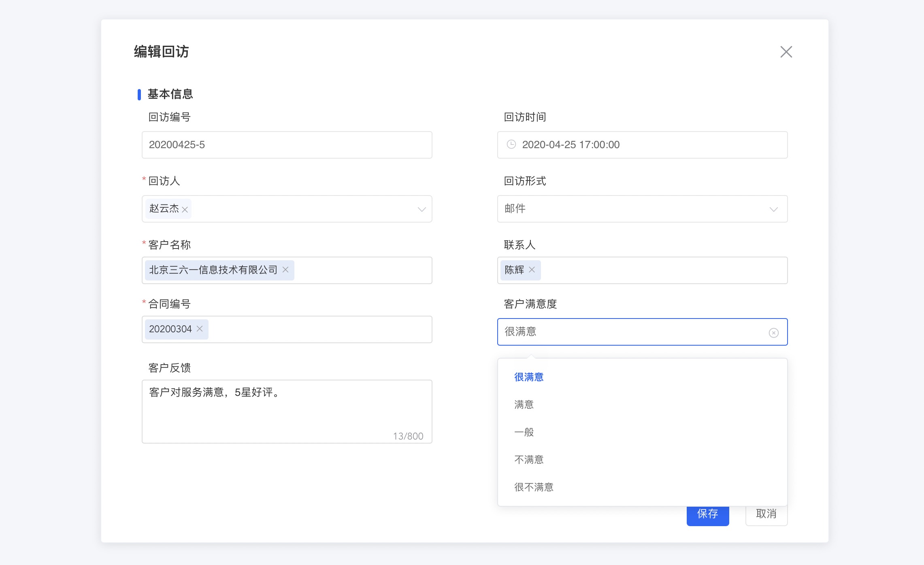Viewport: 924px width, 565px height.
Task: Click the 客户满意度 select box
Action: point(632,332)
